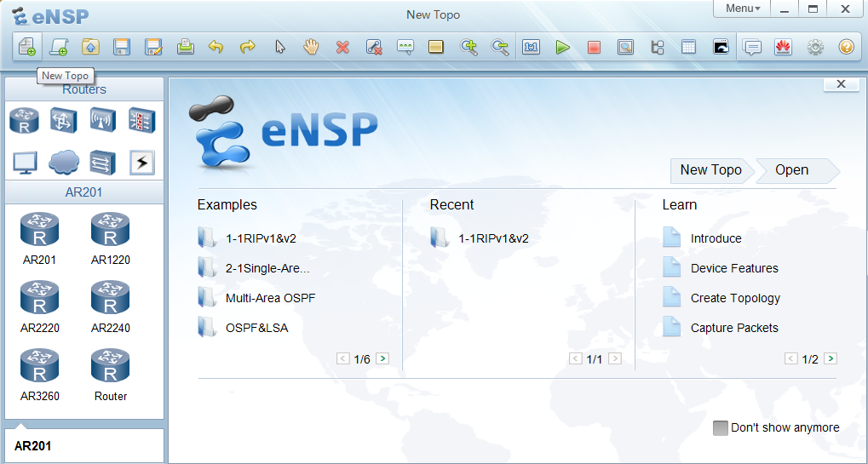Close the welcome panel with X

click(x=842, y=84)
